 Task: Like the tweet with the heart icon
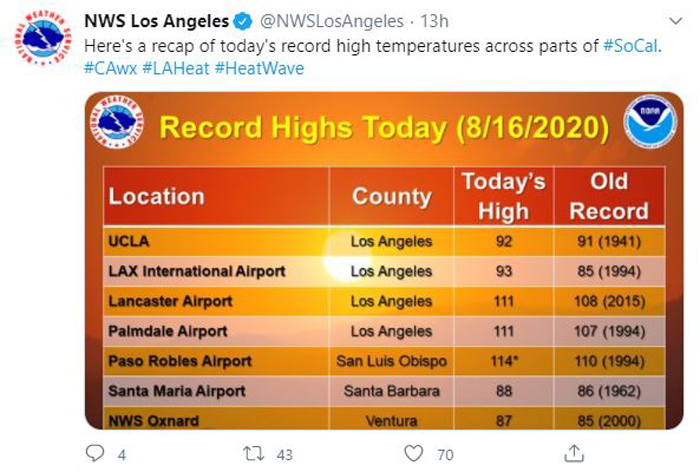click(x=413, y=453)
